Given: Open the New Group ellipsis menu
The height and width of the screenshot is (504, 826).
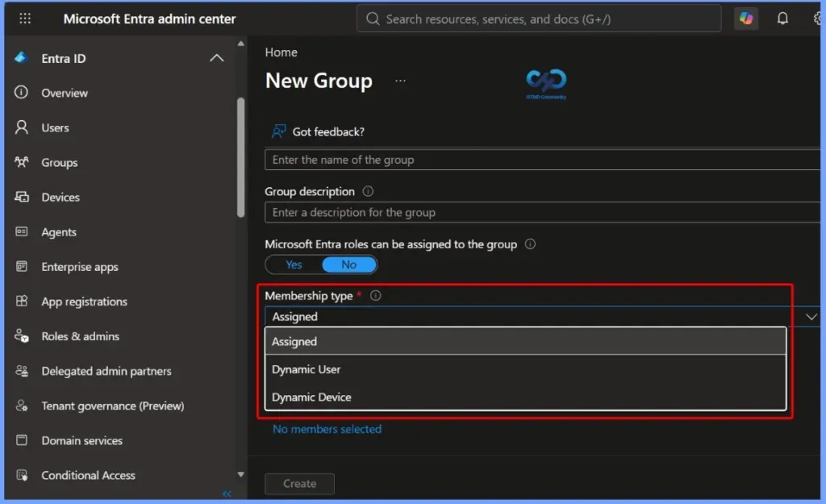Looking at the screenshot, I should point(400,81).
